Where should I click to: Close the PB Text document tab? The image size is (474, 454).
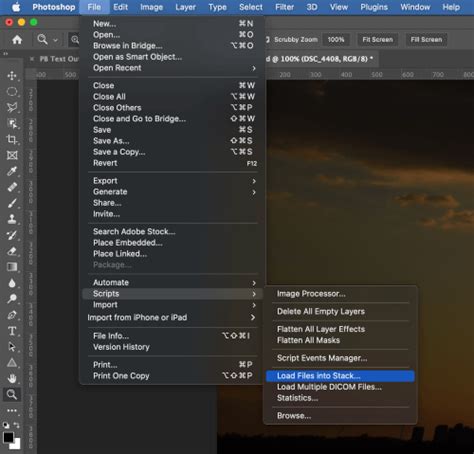click(32, 59)
